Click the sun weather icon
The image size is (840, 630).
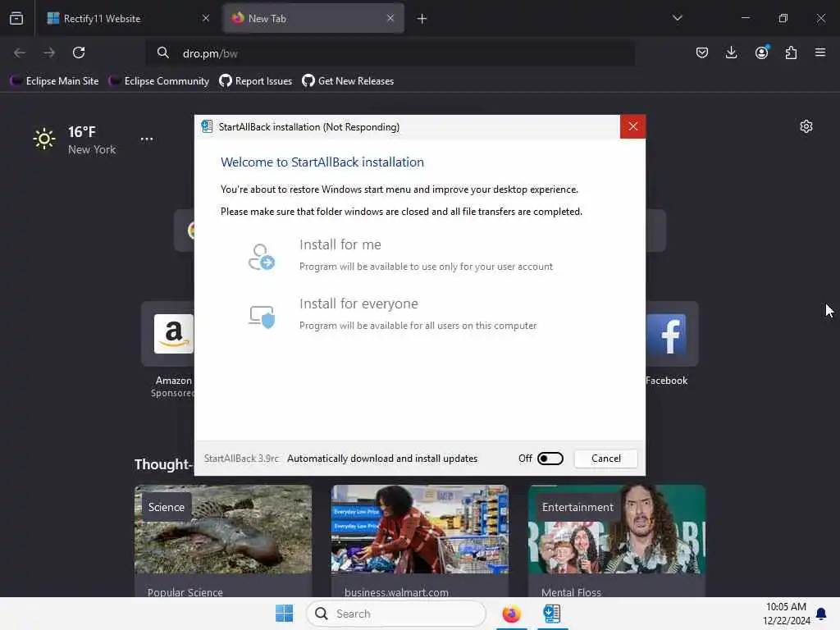[x=44, y=139]
